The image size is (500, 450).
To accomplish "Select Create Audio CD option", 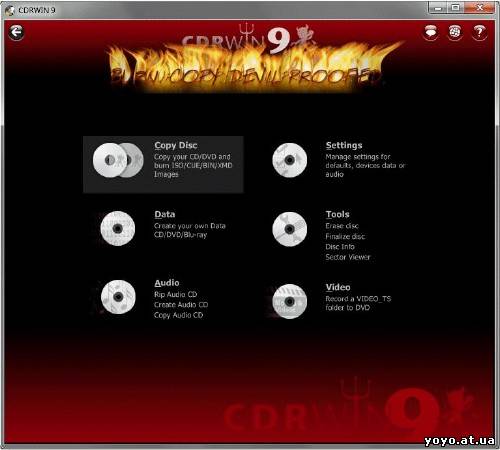I will (x=181, y=305).
